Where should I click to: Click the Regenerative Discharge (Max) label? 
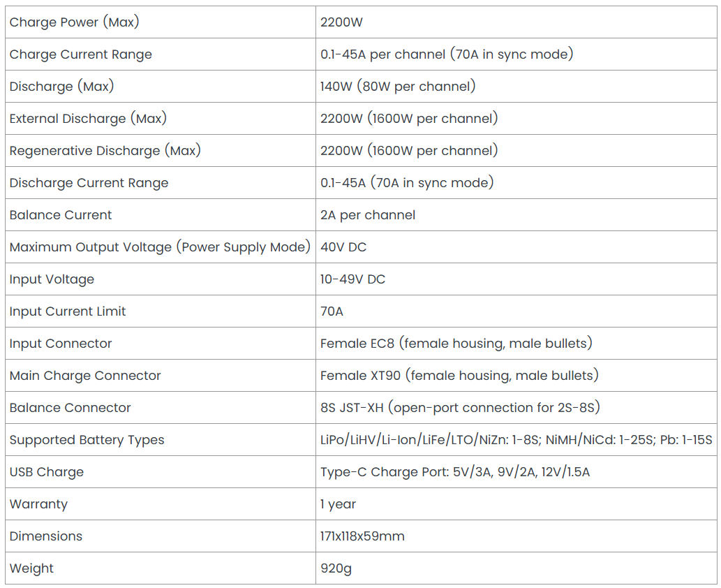105,151
